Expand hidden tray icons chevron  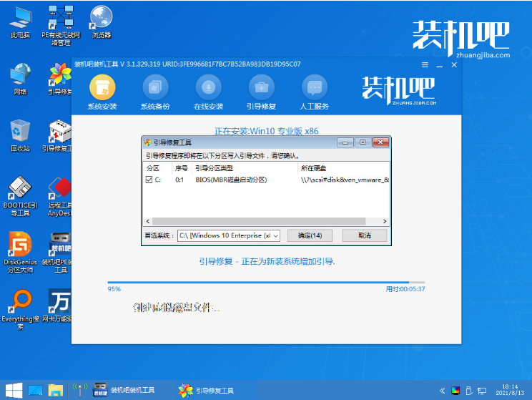442,391
